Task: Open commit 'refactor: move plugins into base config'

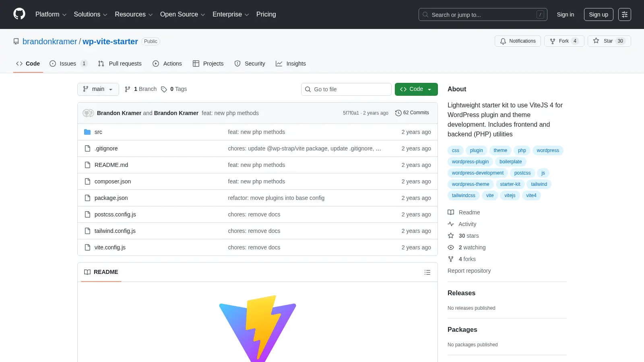Action: [x=276, y=198]
